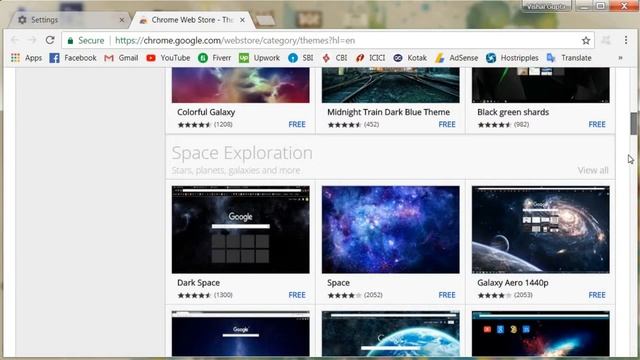This screenshot has height=360, width=640.
Task: Open the SBI bookmark
Action: [301, 58]
